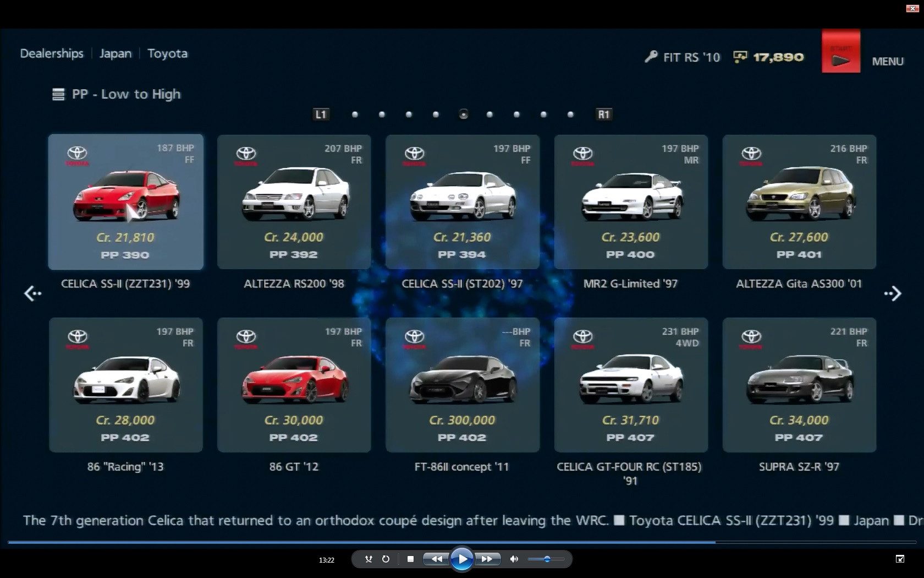Select the second page indicator dot
The width and height of the screenshot is (924, 578).
[x=382, y=114]
